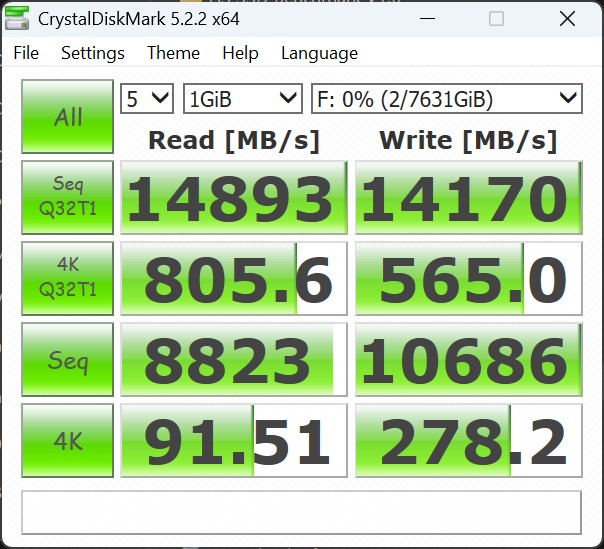Open the drive selection dropdown for F:
This screenshot has width=604, height=549.
tap(446, 98)
